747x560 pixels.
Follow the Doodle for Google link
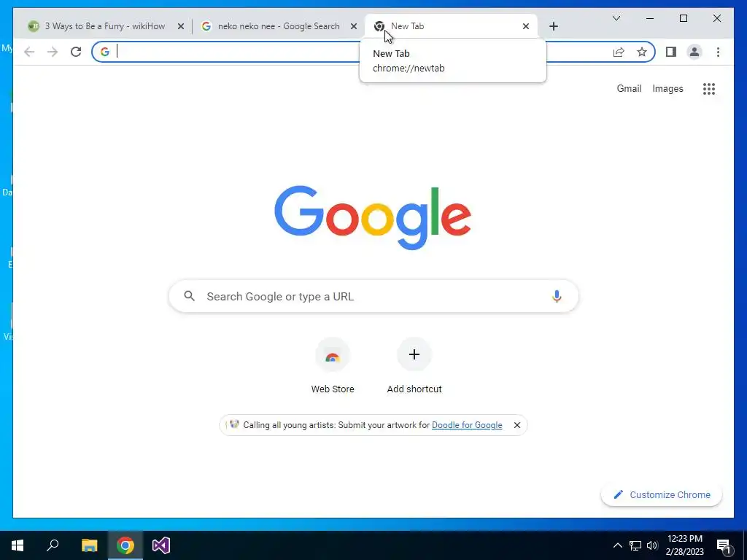[x=467, y=425]
